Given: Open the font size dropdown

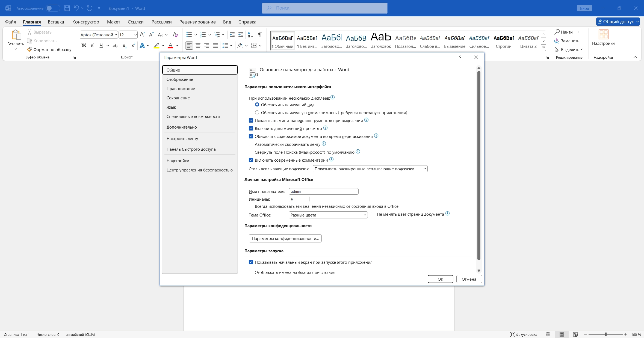Looking at the screenshot, I should (x=135, y=35).
